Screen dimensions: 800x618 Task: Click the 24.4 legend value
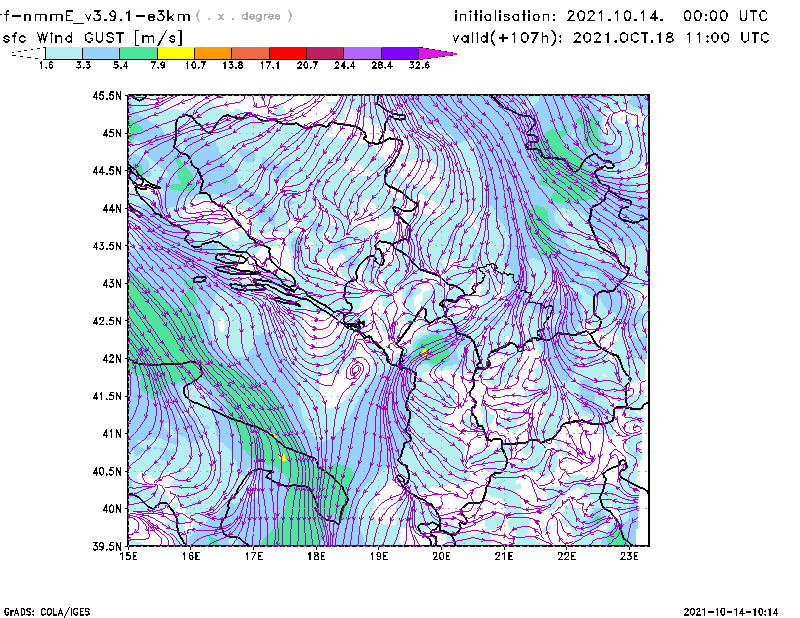344,65
